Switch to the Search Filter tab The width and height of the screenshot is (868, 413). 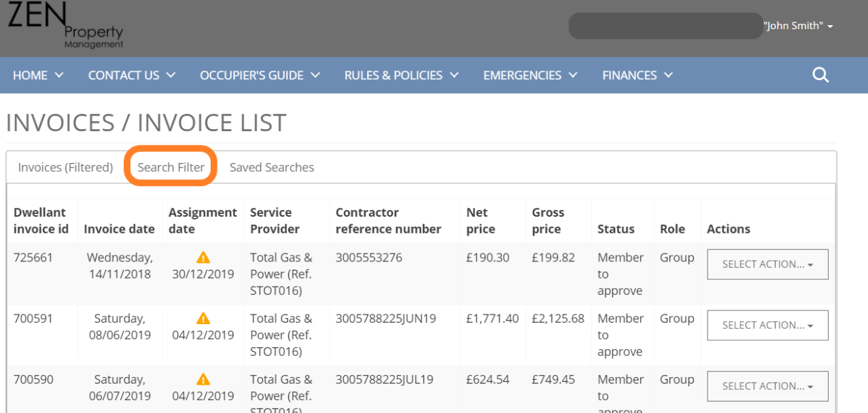click(170, 167)
